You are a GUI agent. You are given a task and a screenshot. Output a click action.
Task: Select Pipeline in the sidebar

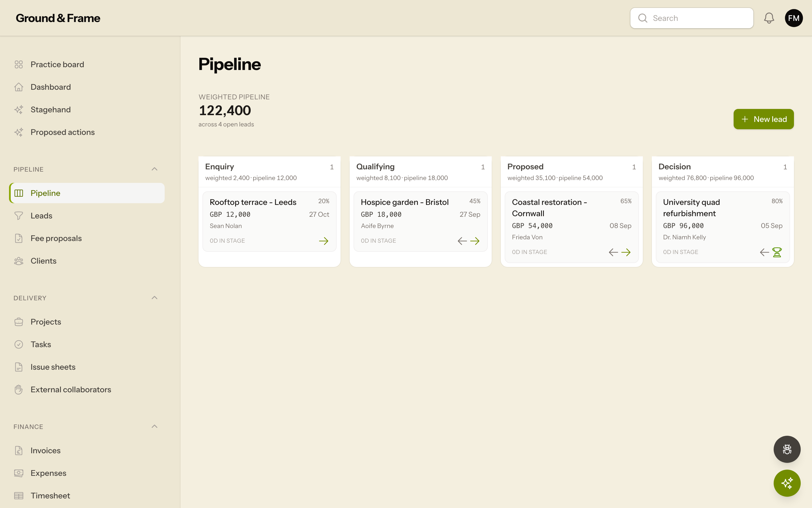(87, 193)
